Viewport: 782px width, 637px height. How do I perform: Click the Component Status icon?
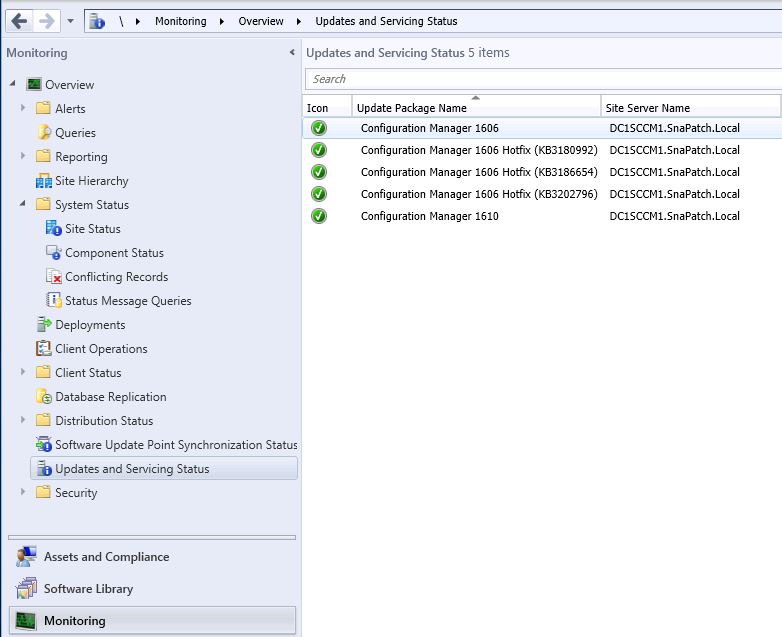point(53,252)
